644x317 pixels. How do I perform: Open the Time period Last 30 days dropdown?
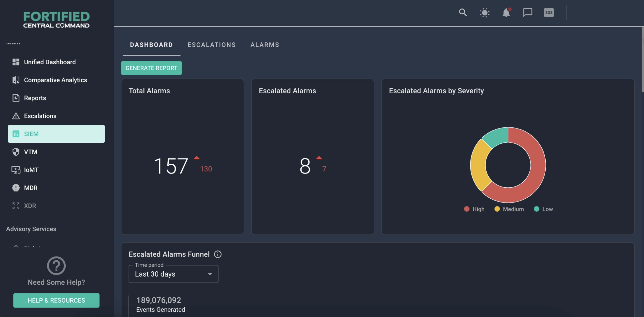coord(173,274)
